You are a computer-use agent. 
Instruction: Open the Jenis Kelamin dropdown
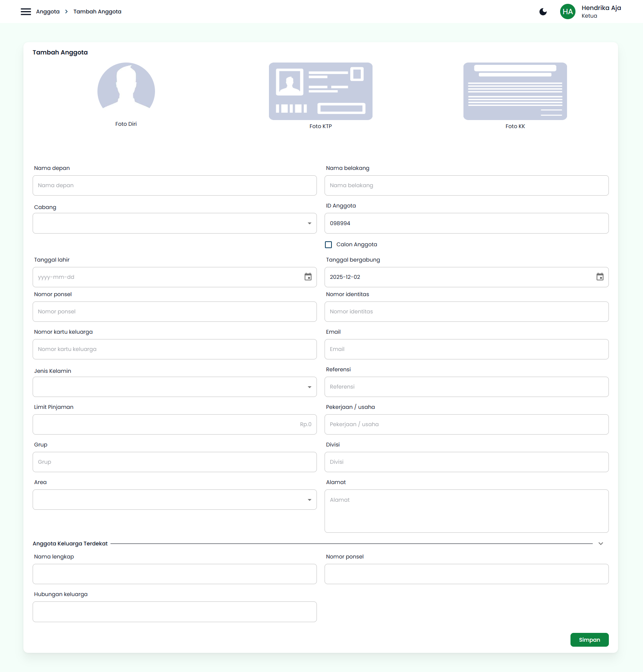click(x=175, y=387)
